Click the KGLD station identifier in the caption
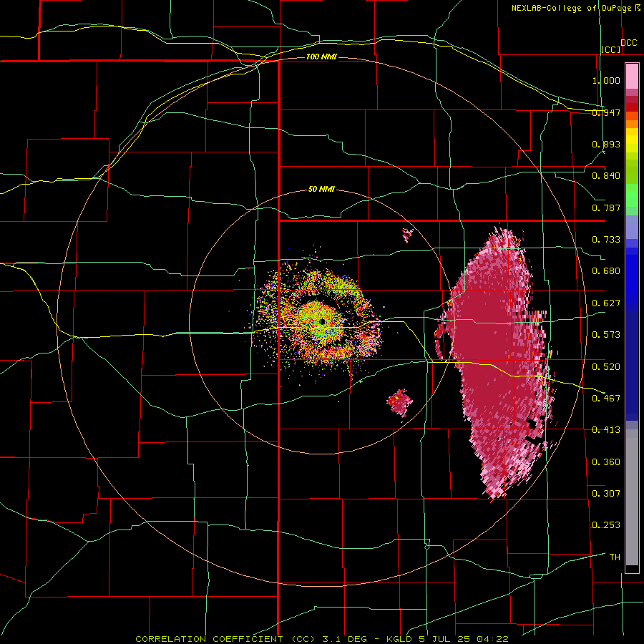 [x=399, y=639]
